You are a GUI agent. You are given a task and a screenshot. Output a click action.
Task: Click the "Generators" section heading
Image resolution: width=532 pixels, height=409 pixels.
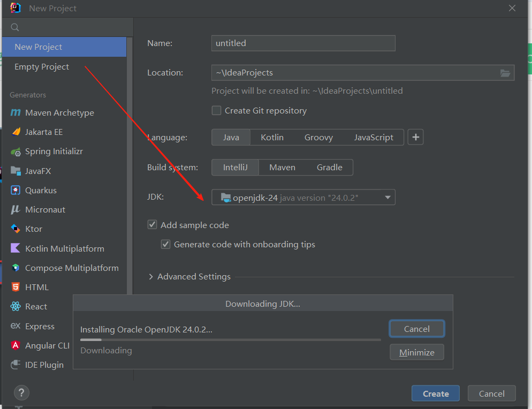coord(28,95)
